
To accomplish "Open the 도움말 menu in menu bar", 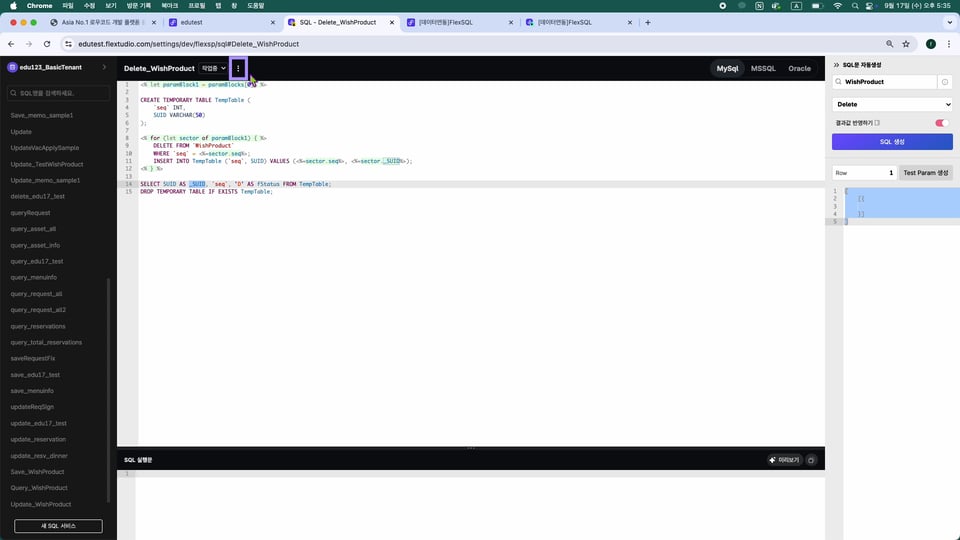I will coord(255,6).
